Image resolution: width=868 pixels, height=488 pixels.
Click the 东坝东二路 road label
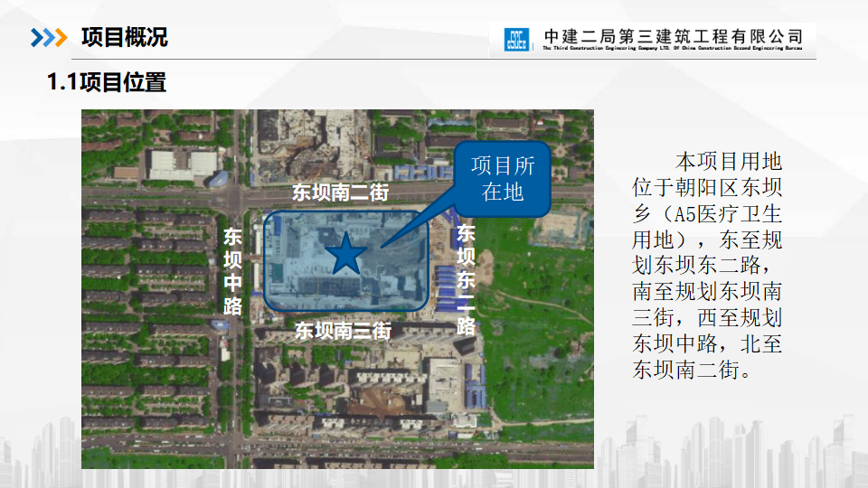click(x=466, y=278)
